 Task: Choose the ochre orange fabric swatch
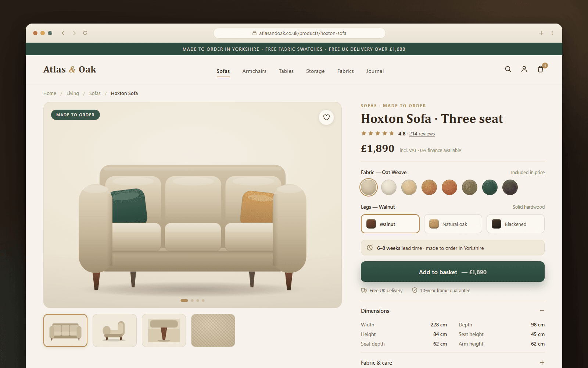pyautogui.click(x=429, y=187)
